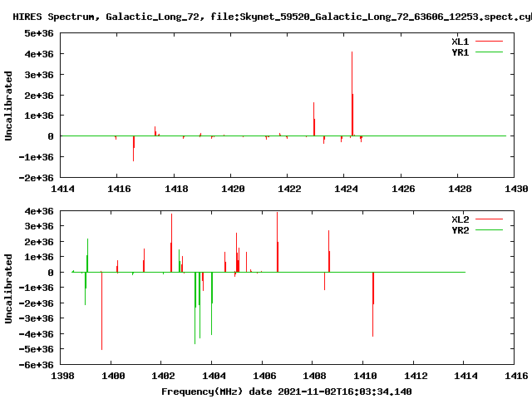Click the 1410 frequency tick label

click(x=365, y=376)
